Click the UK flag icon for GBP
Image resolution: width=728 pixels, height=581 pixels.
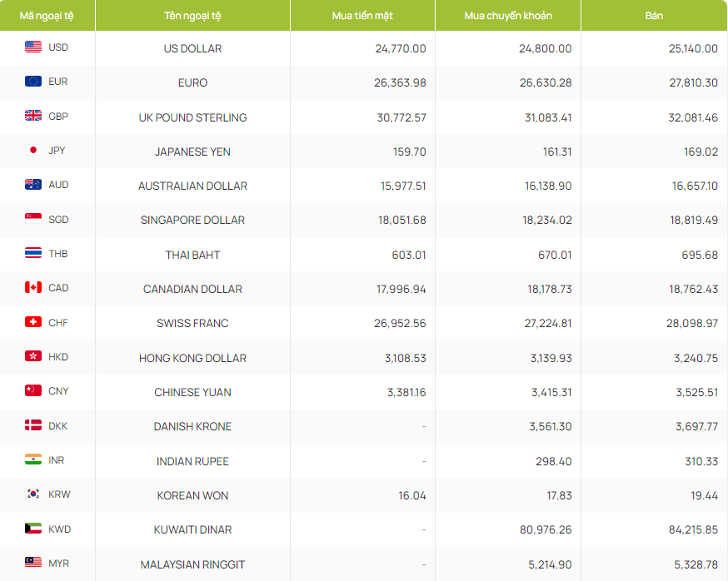[33, 117]
